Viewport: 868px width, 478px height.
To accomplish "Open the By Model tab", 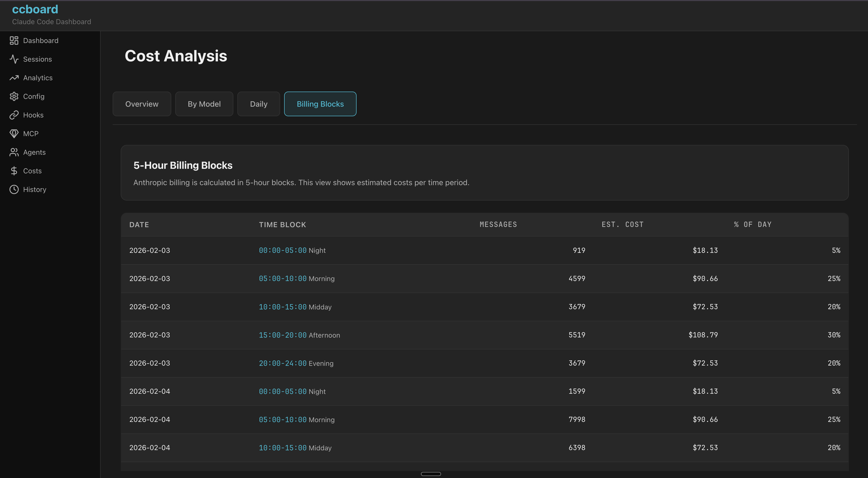I will click(x=204, y=104).
